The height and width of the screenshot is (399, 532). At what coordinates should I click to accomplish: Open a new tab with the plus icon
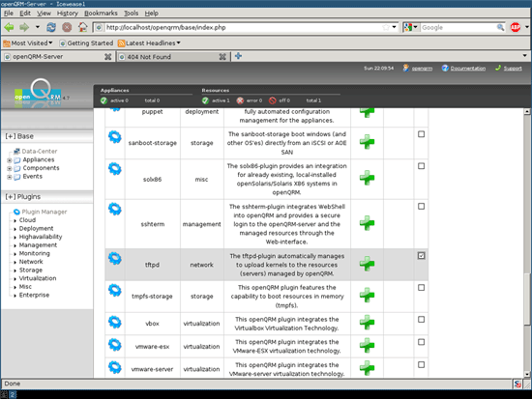(238, 56)
